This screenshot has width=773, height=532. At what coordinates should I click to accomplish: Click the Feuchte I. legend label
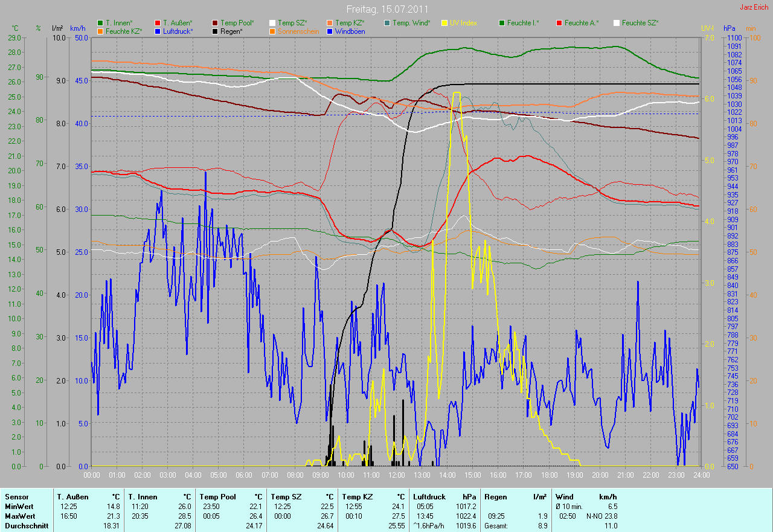coord(523,23)
